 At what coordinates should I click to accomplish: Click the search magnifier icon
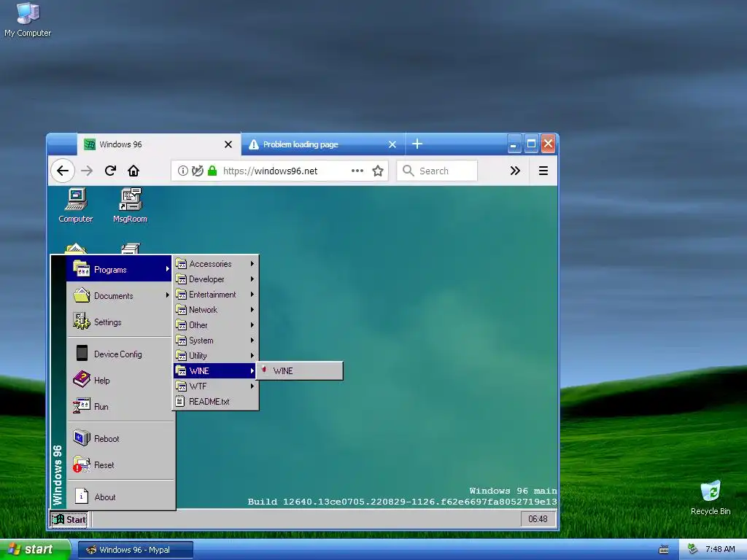coord(409,171)
